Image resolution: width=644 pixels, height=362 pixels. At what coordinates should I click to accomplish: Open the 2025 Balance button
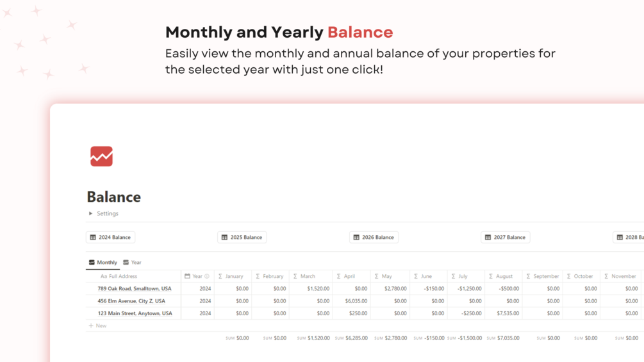point(242,237)
